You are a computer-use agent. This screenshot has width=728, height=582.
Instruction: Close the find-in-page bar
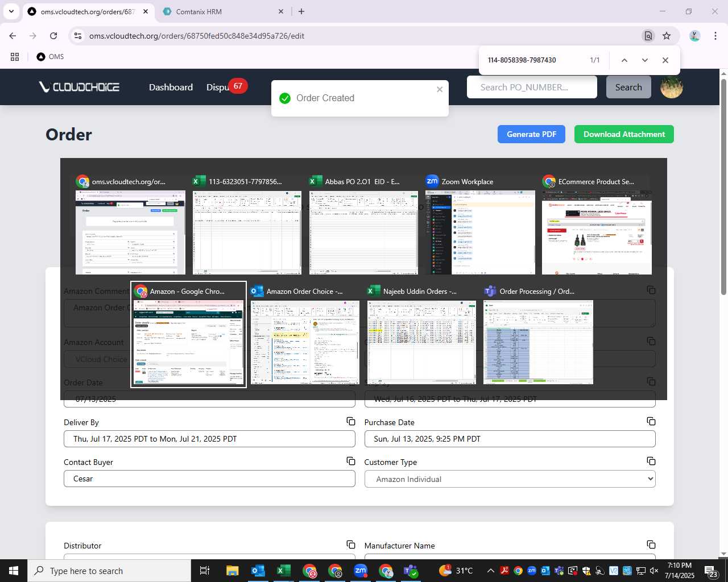665,60
